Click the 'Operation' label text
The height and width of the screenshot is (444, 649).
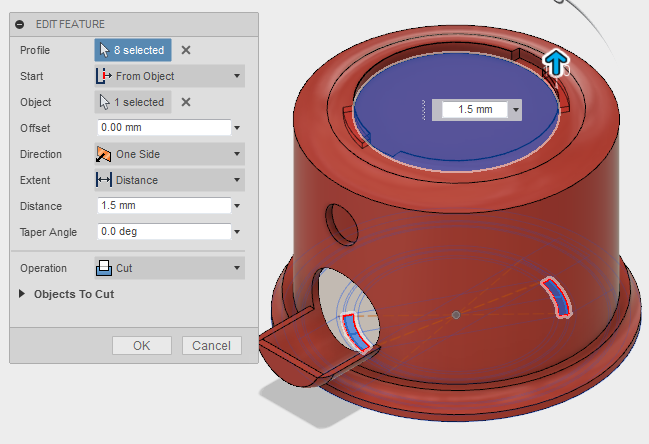pos(43,268)
